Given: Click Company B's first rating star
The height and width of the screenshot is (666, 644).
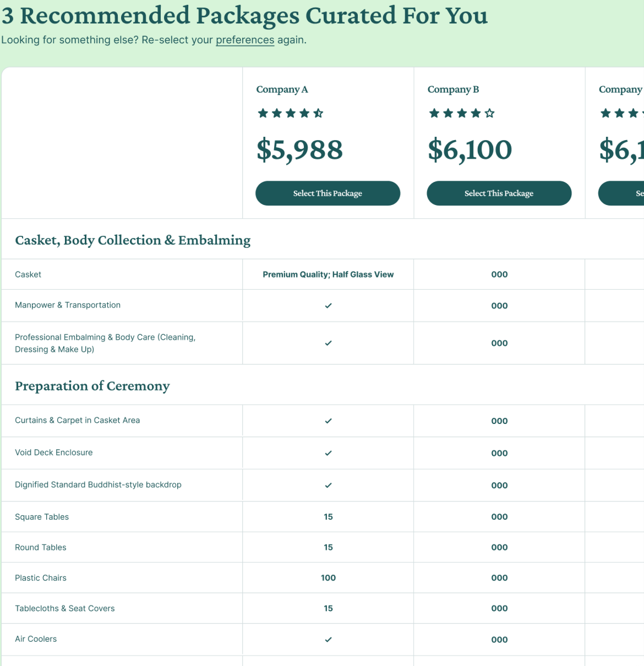Looking at the screenshot, I should pos(434,113).
